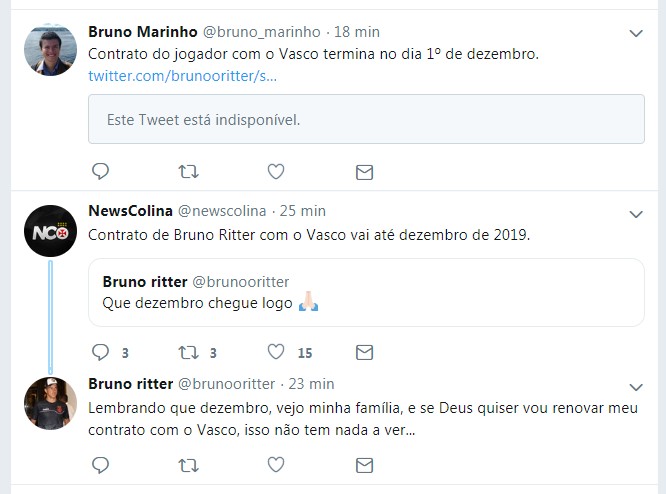666x494 pixels.
Task: Reply to the NewsColina tweet
Action: point(100,352)
